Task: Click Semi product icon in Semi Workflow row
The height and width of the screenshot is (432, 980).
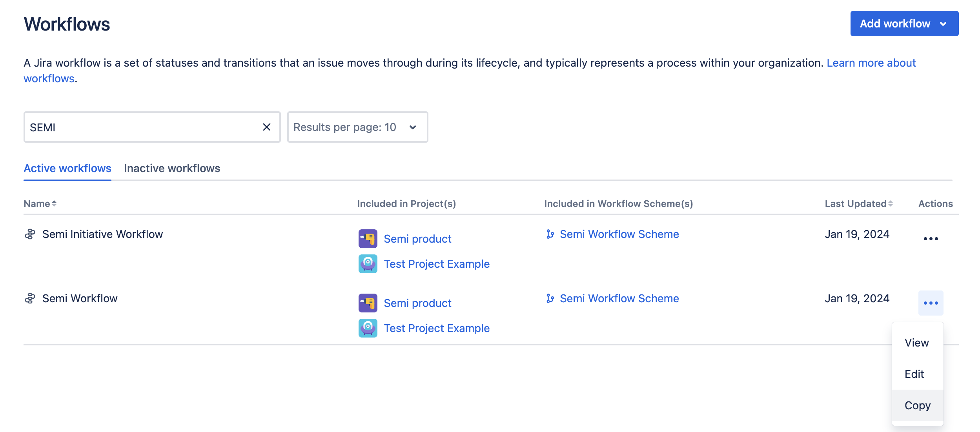Action: pos(368,303)
